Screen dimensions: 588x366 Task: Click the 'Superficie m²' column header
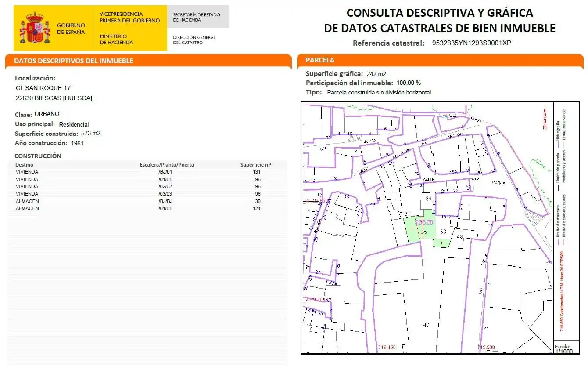[x=256, y=165]
